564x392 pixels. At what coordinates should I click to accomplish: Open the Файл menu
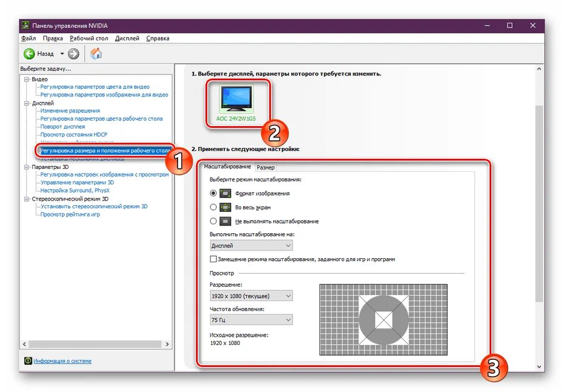29,39
